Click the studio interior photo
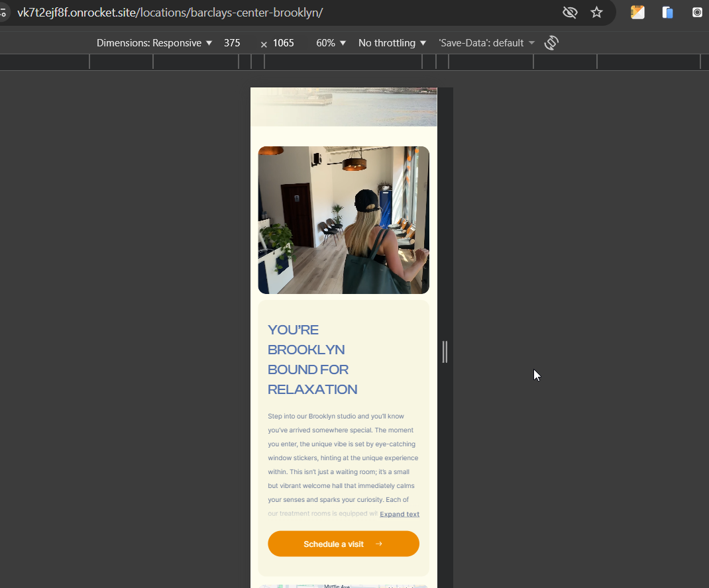This screenshot has width=709, height=588. tap(344, 220)
